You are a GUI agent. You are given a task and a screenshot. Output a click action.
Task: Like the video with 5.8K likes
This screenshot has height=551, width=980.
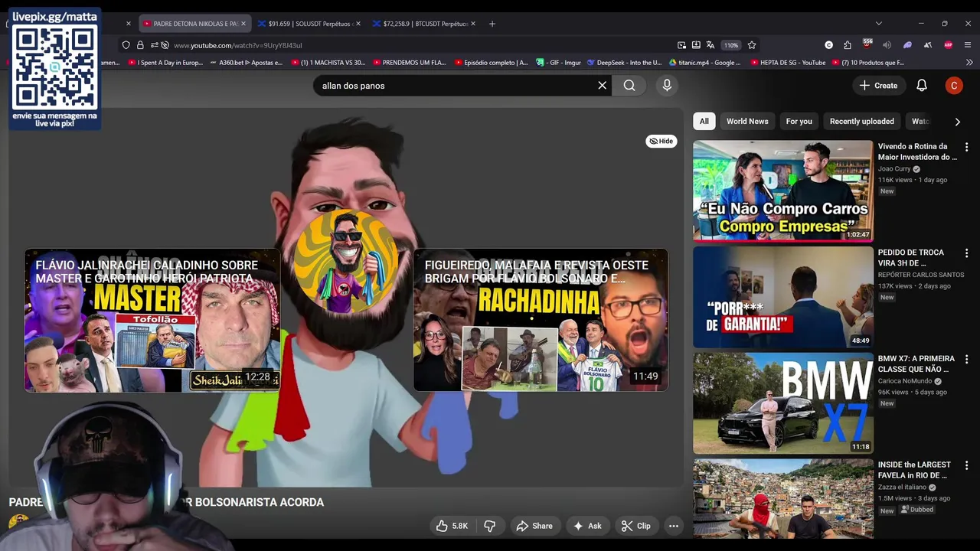(x=452, y=526)
